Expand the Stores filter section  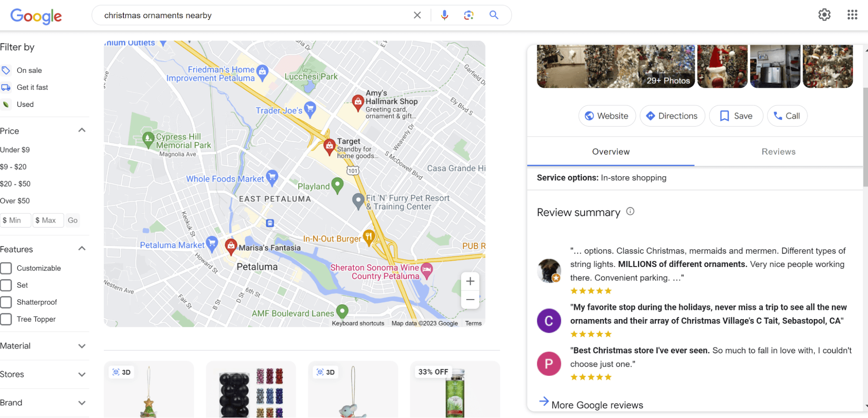[82, 375]
